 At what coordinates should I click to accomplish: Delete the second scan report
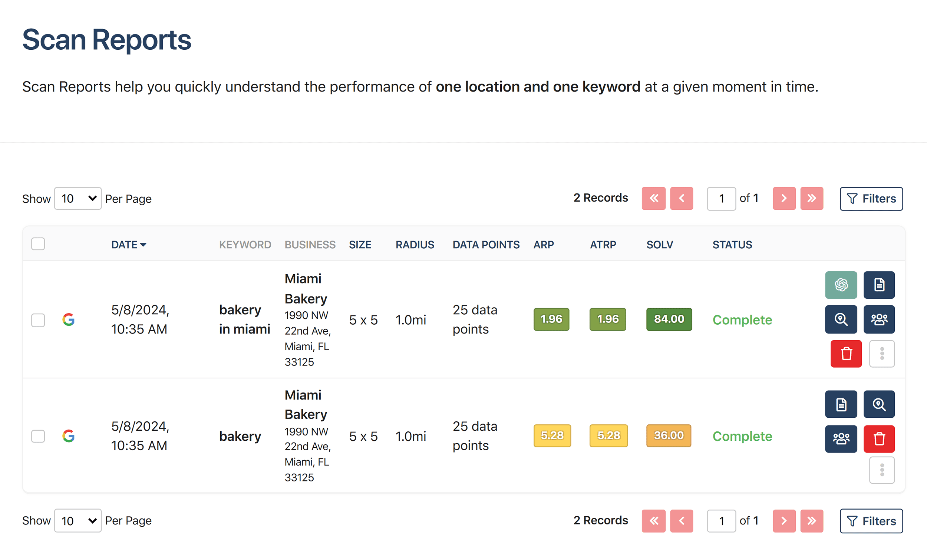click(x=879, y=438)
